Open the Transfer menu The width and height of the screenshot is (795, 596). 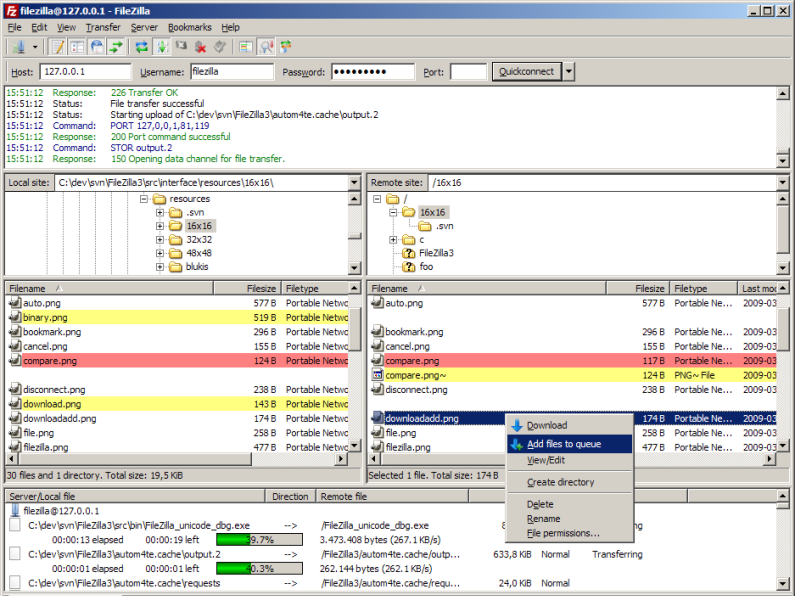coord(103,27)
